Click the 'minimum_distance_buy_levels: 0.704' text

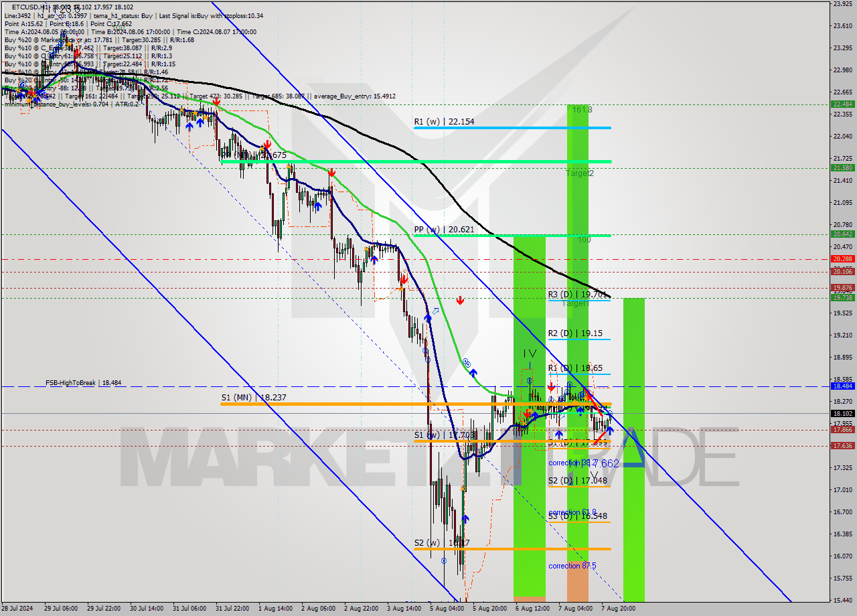click(x=57, y=104)
